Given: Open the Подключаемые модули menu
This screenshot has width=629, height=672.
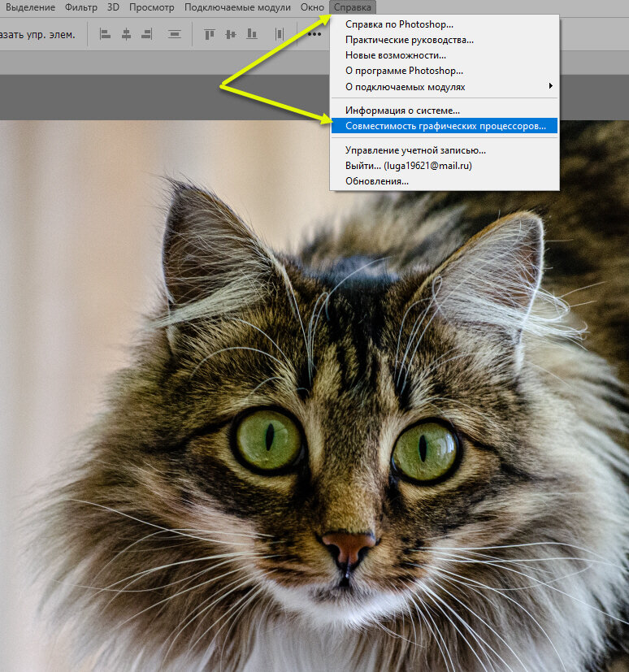Looking at the screenshot, I should coord(237,7).
